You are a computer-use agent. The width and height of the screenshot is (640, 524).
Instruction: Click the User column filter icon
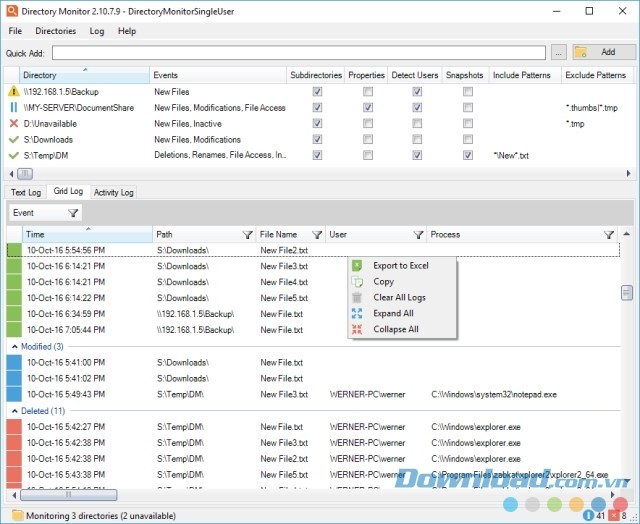418,235
